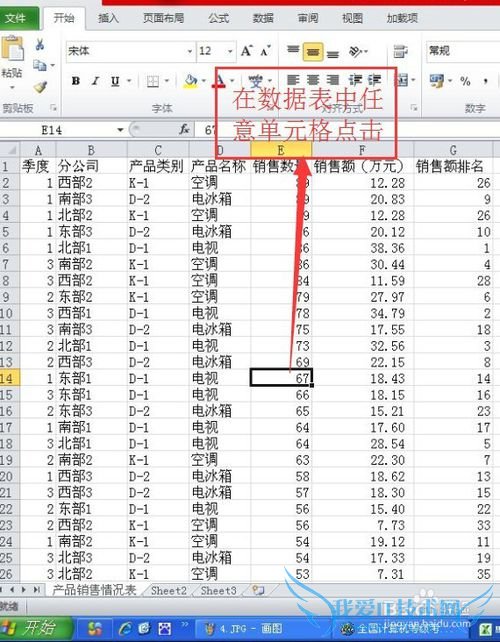Screen dimensions: 500x642
Task: Click the Insert Function fx icon
Action: 184,130
